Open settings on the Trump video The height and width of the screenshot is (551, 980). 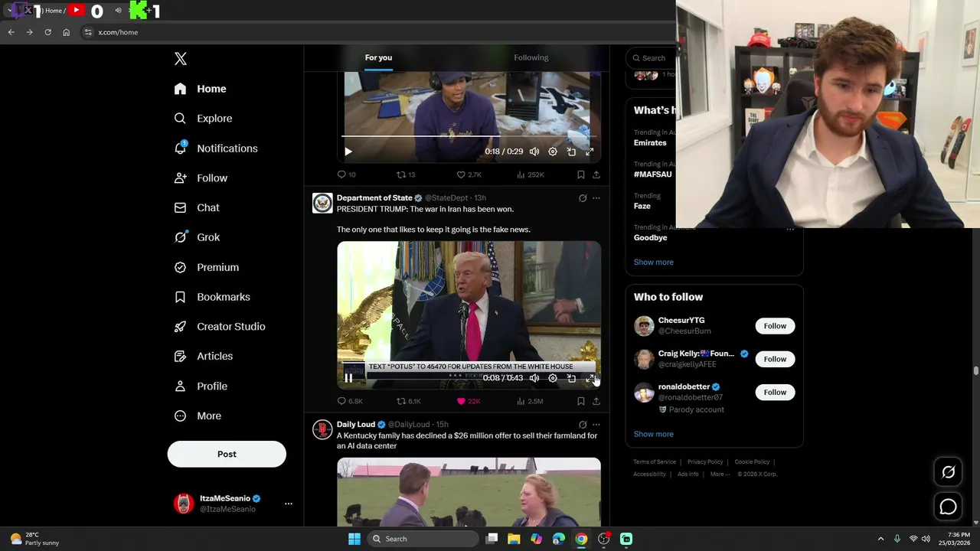553,378
